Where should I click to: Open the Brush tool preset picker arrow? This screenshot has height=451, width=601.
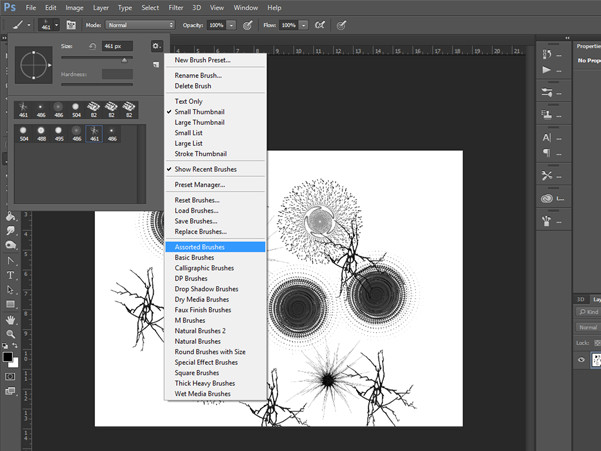click(29, 25)
